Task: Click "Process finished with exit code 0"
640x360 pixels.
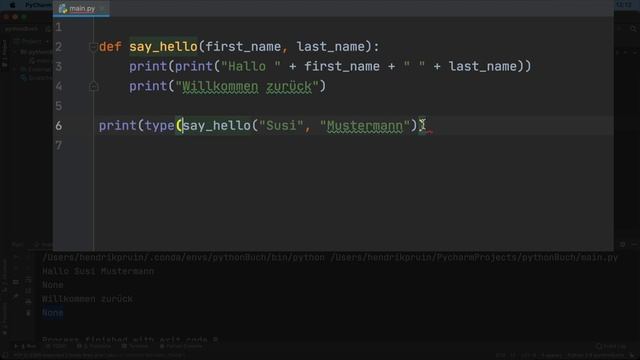Action: [x=130, y=340]
